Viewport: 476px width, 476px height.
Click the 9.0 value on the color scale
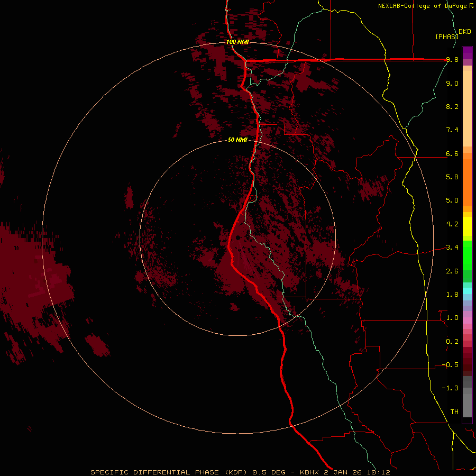[x=452, y=83]
